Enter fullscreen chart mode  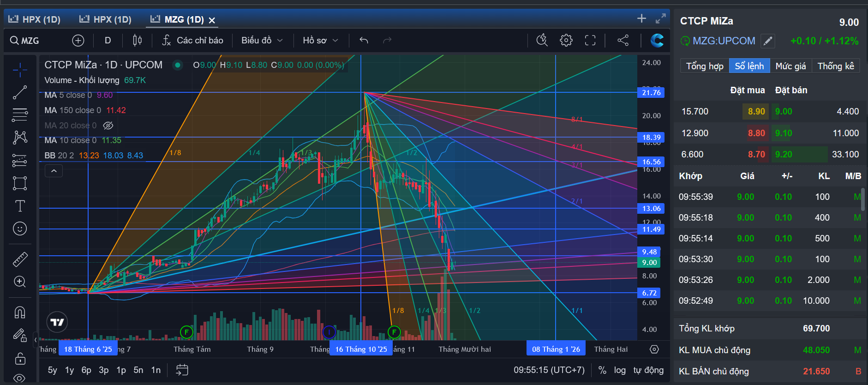pyautogui.click(x=590, y=41)
